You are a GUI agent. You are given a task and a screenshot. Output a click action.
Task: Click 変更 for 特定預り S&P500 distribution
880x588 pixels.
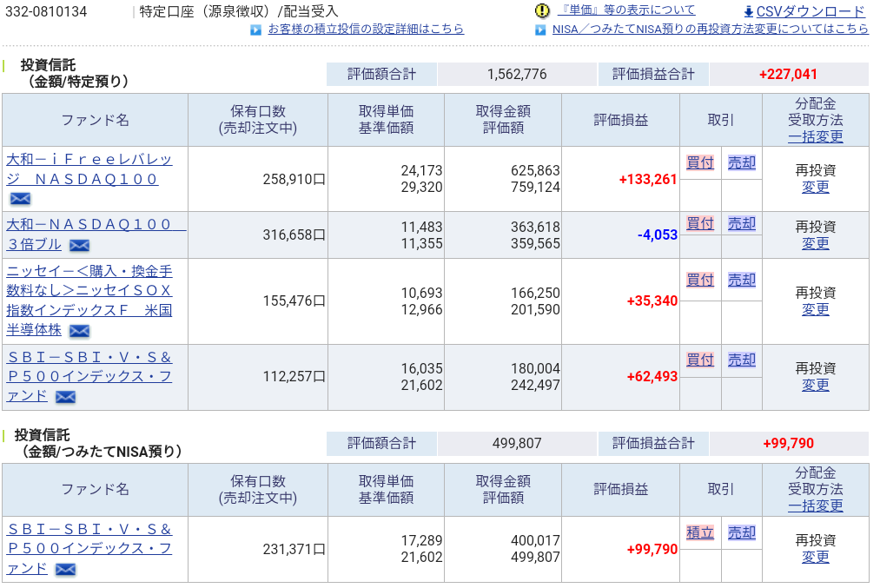point(815,385)
